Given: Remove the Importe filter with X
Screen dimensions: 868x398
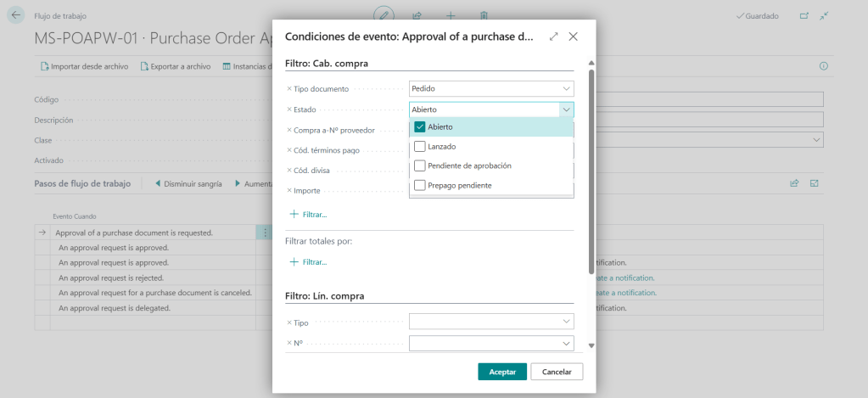Looking at the screenshot, I should point(289,191).
